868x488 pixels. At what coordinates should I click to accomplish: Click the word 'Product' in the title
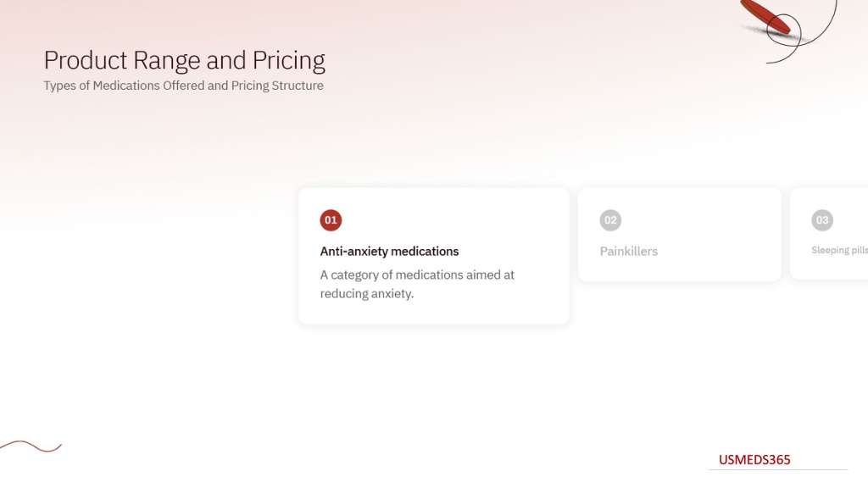pos(86,60)
